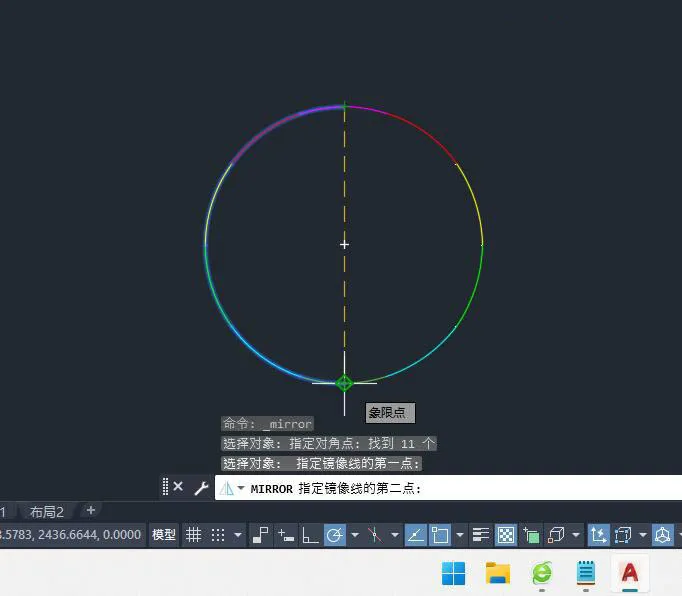Toggle transparency checkerboard icon
This screenshot has height=596, width=682.
(506, 535)
